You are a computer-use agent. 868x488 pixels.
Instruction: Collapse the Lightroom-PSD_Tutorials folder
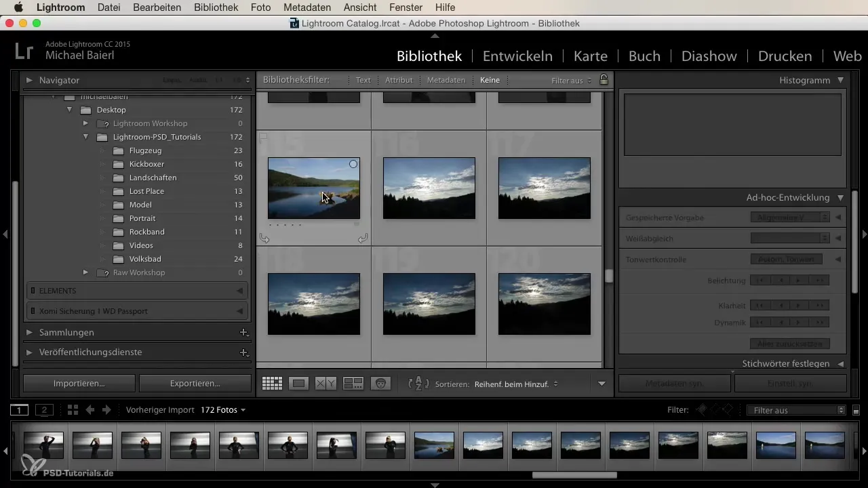pos(85,137)
